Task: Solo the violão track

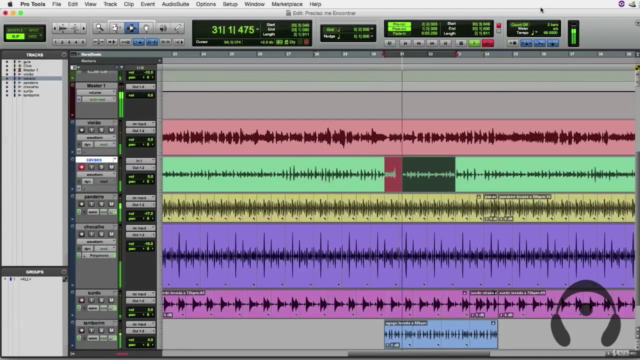Action: 101,130
